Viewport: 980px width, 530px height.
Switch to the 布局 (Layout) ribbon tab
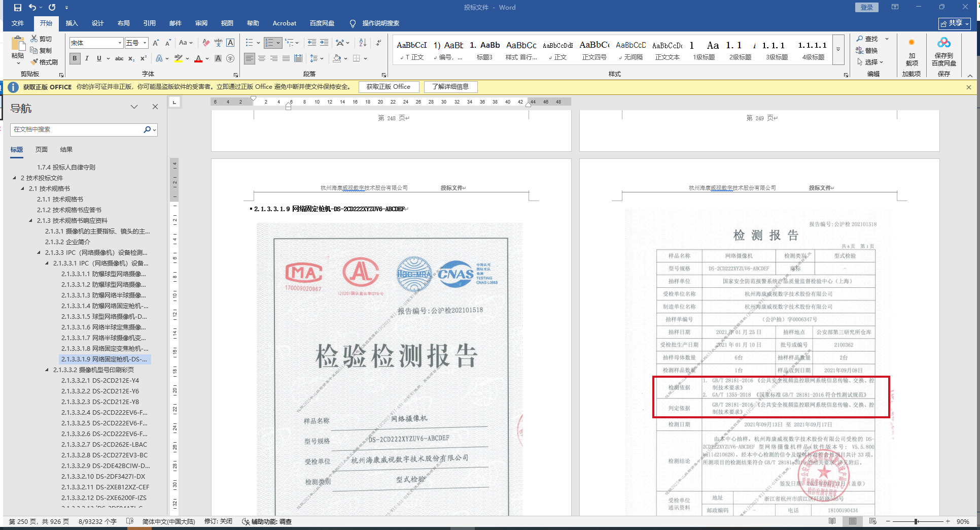tap(124, 23)
